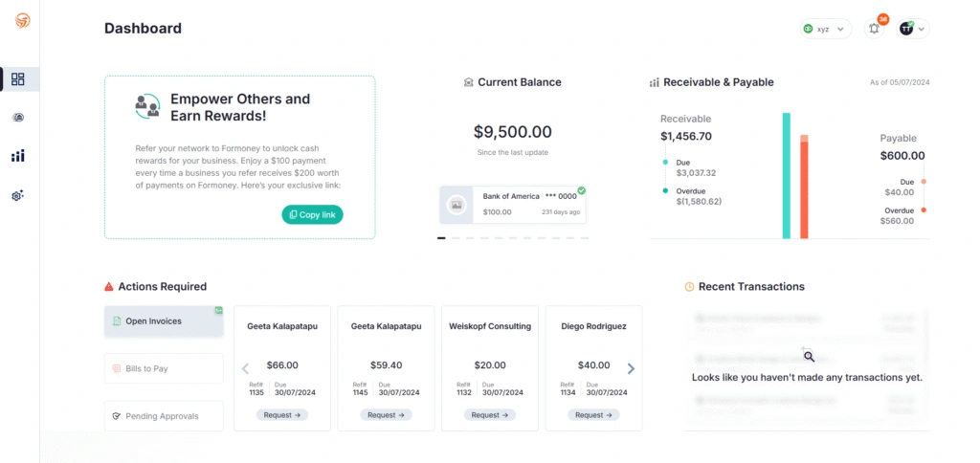Open the TT user profile dropdown

pos(913,29)
